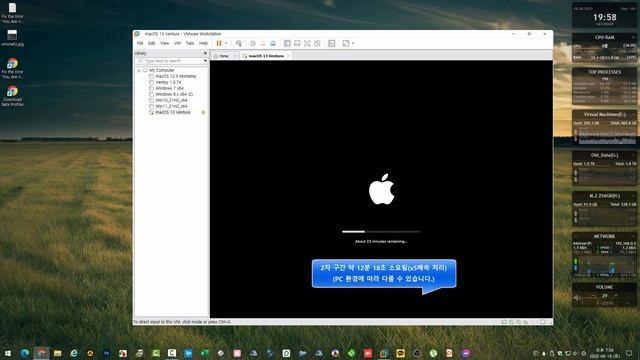
Task: Select My Computer in the library
Action: (162, 70)
